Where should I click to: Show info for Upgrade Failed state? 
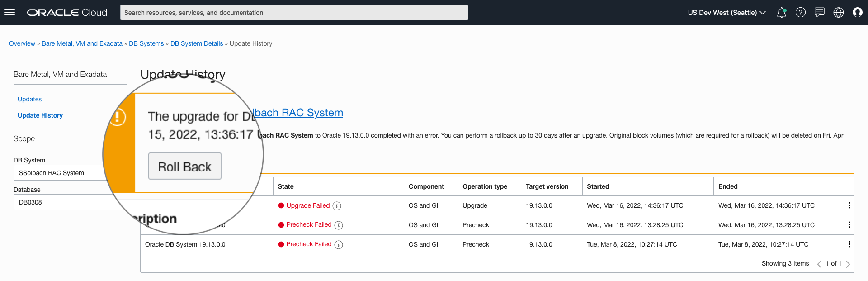click(337, 206)
